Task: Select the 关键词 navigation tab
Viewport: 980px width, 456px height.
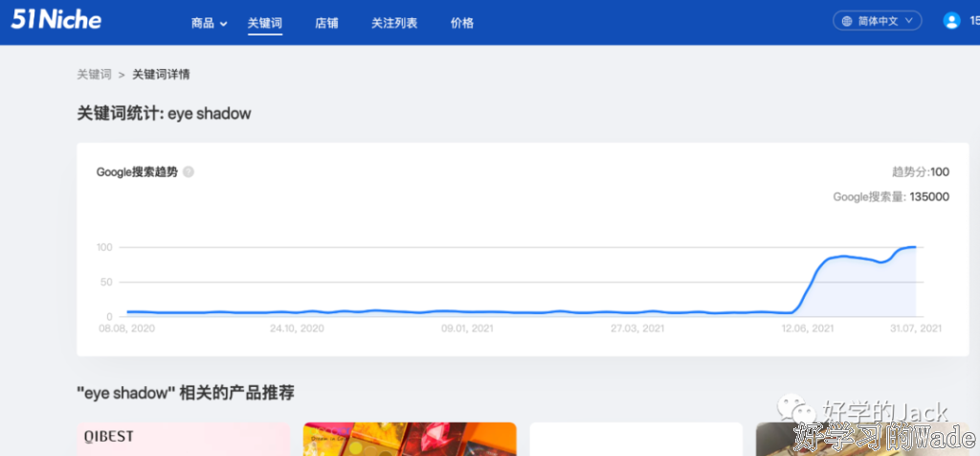Action: point(265,23)
